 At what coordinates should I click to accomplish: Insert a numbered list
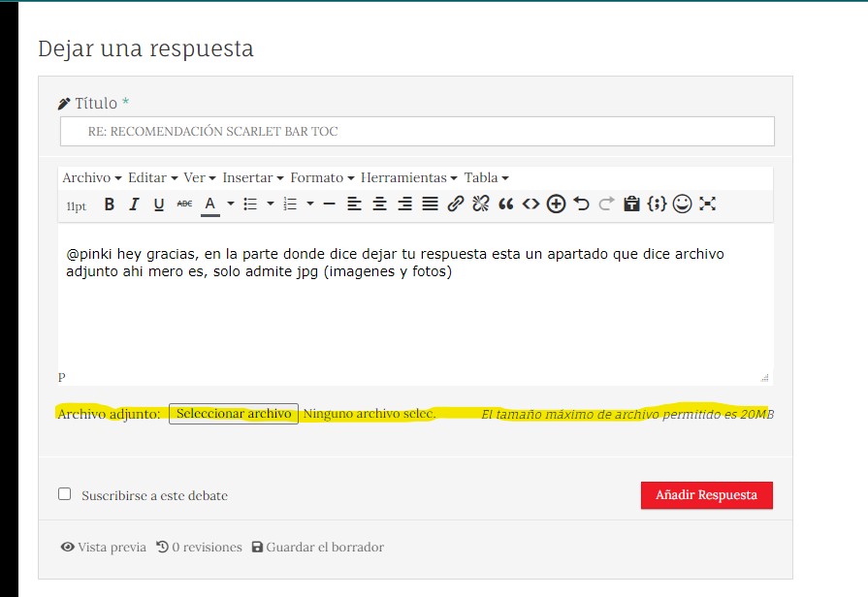pos(290,204)
